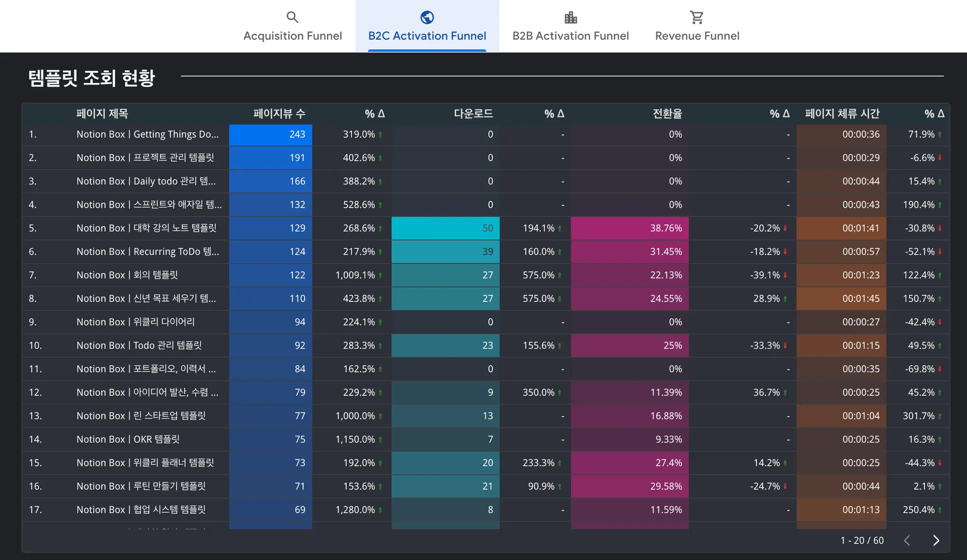Select the blue 243 page views cell
The width and height of the screenshot is (967, 560).
271,134
